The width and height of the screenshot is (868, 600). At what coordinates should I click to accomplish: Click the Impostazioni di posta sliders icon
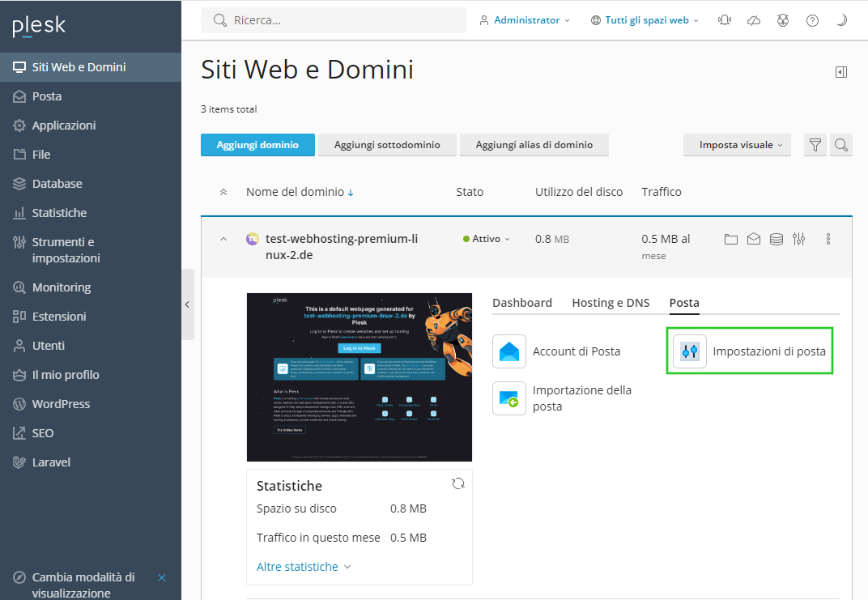coord(690,351)
